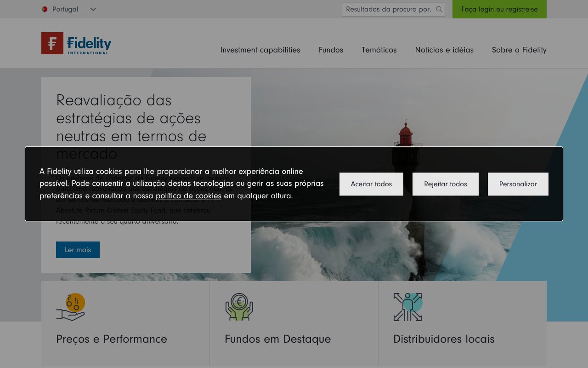Open the Temáticos navigation menu
The width and height of the screenshot is (588, 368).
click(x=379, y=50)
